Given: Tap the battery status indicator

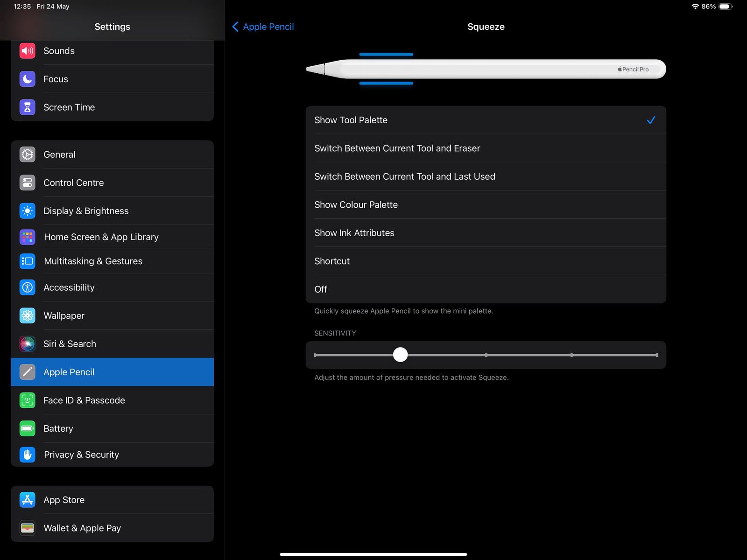Looking at the screenshot, I should click(x=726, y=7).
